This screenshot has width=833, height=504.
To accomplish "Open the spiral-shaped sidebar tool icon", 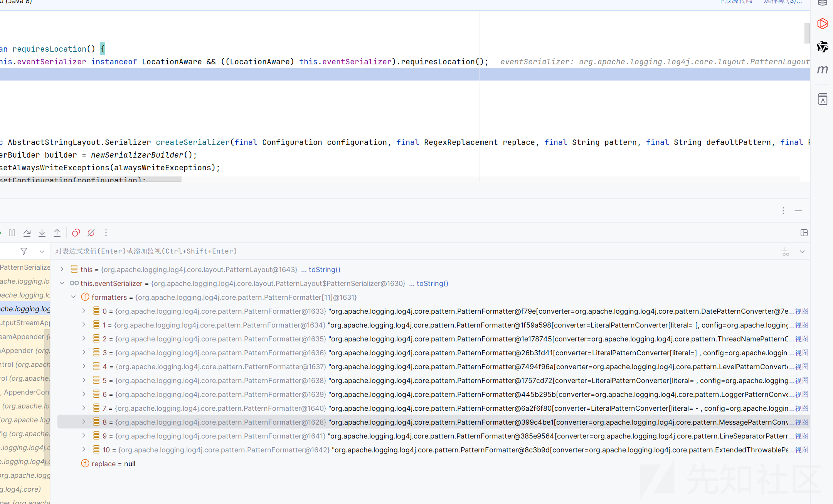I will (822, 47).
